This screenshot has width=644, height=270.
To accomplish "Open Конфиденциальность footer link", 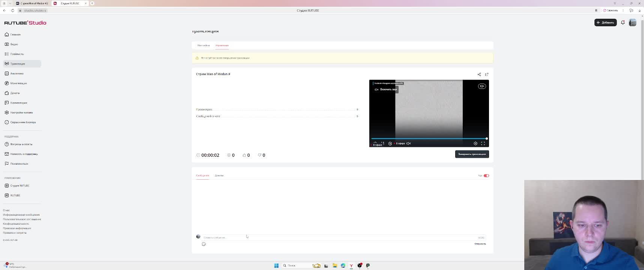I will (x=16, y=224).
